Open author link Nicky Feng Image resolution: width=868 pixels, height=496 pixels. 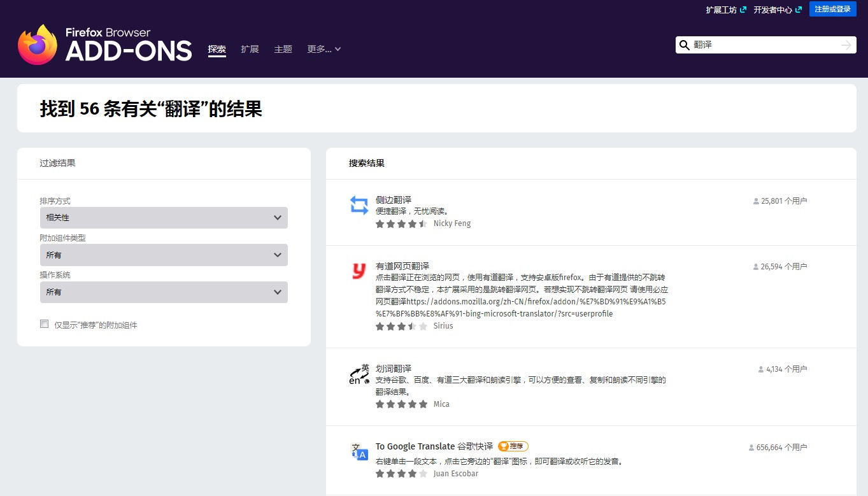[453, 223]
